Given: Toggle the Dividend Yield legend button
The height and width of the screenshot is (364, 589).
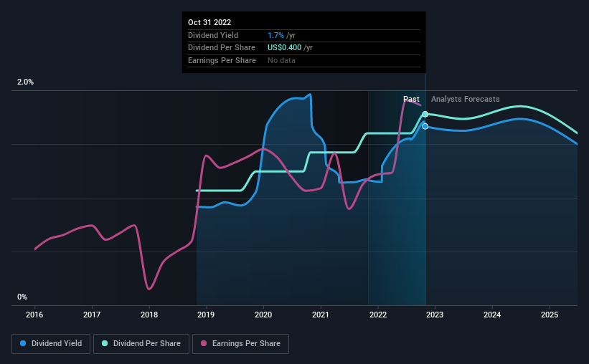Looking at the screenshot, I should (51, 344).
